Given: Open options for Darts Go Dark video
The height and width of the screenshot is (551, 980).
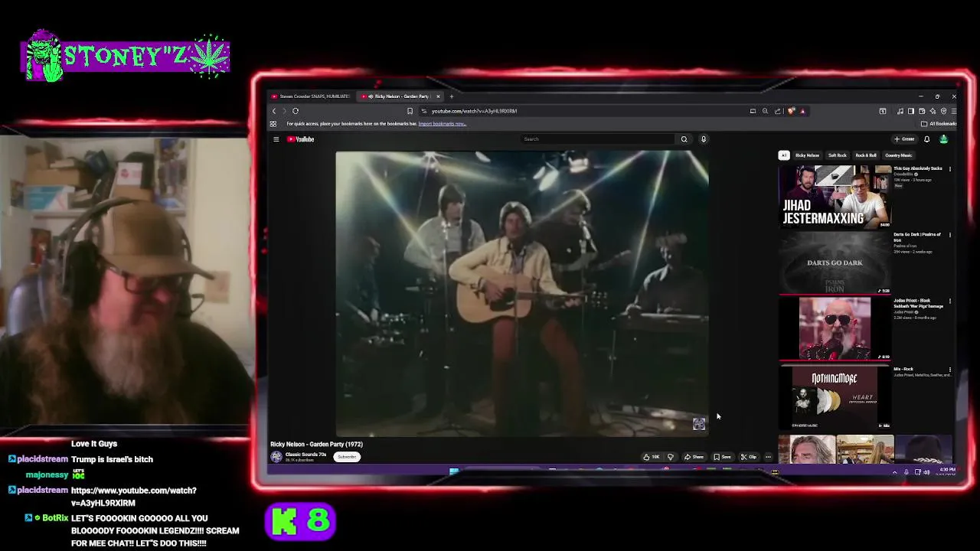Looking at the screenshot, I should click(950, 235).
